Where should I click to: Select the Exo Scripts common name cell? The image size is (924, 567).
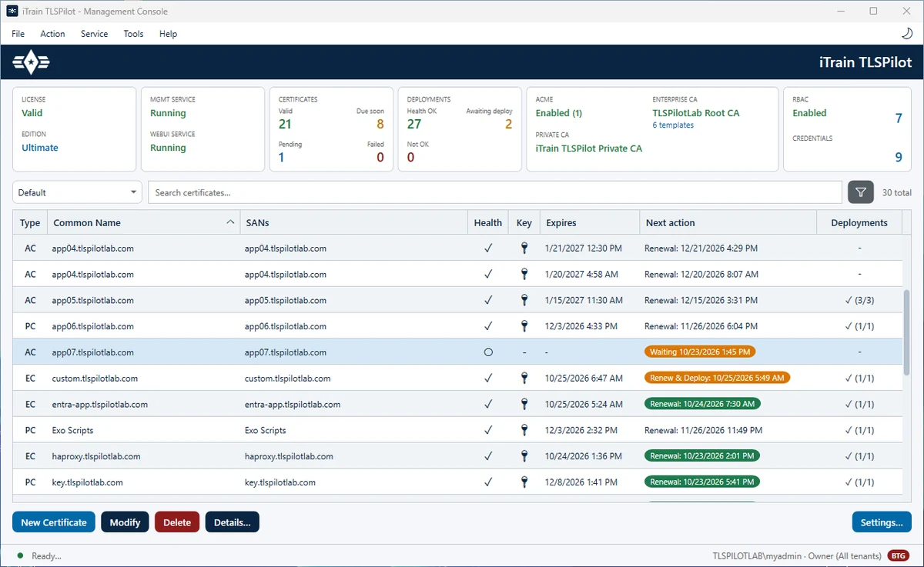(72, 430)
